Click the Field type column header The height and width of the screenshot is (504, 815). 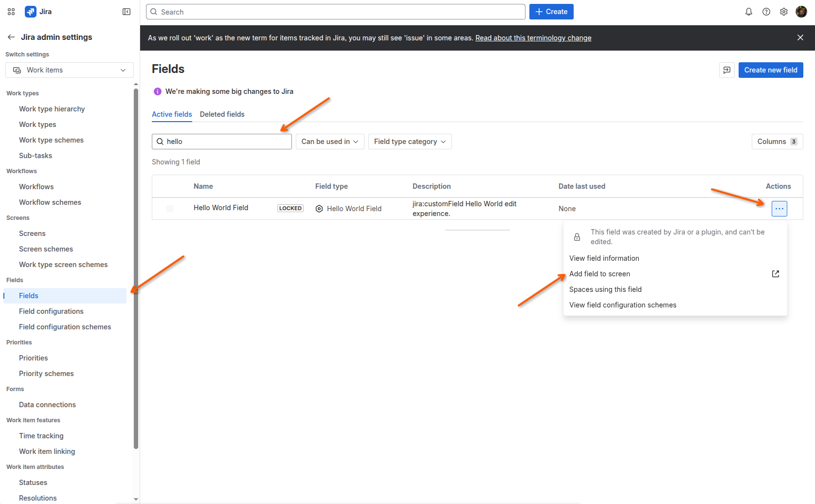(331, 186)
